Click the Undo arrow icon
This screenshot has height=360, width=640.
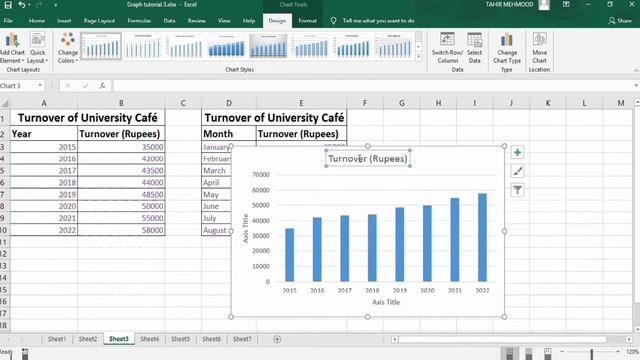click(x=22, y=5)
